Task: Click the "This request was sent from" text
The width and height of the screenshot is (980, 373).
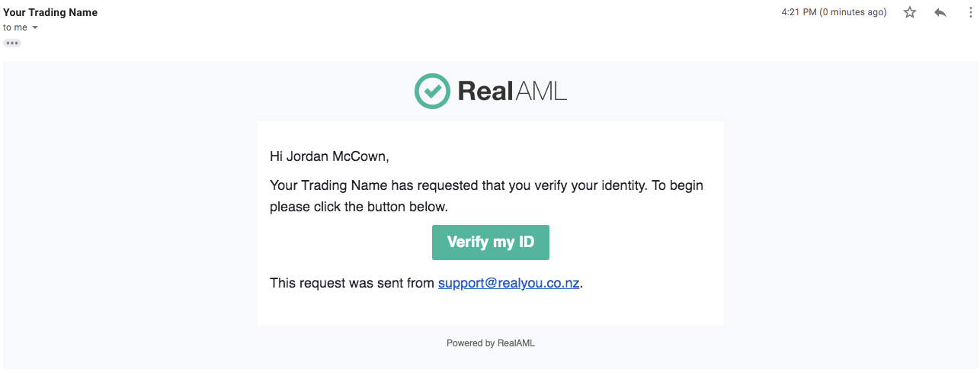Action: click(352, 283)
